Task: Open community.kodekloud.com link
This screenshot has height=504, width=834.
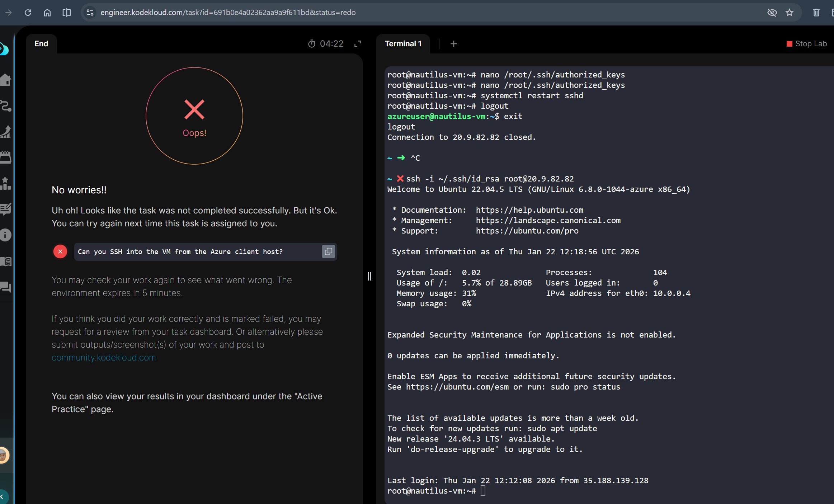Action: point(104,357)
